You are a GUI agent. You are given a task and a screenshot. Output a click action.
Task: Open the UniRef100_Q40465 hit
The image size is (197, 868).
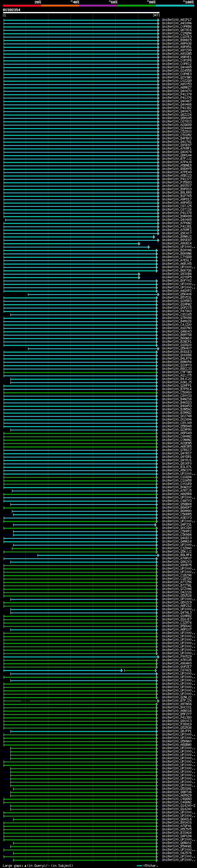pyautogui.click(x=176, y=67)
